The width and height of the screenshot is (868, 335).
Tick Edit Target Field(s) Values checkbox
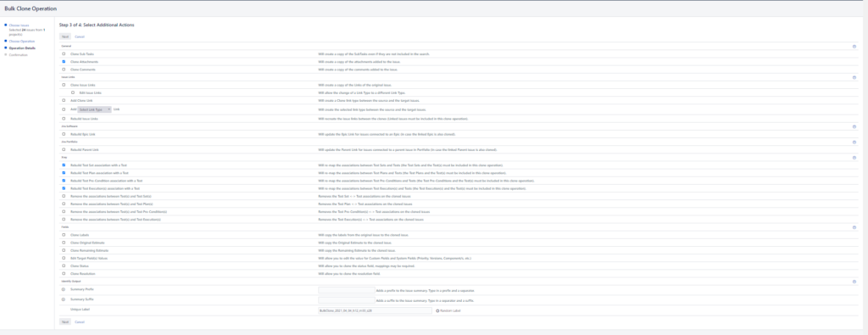tap(64, 258)
